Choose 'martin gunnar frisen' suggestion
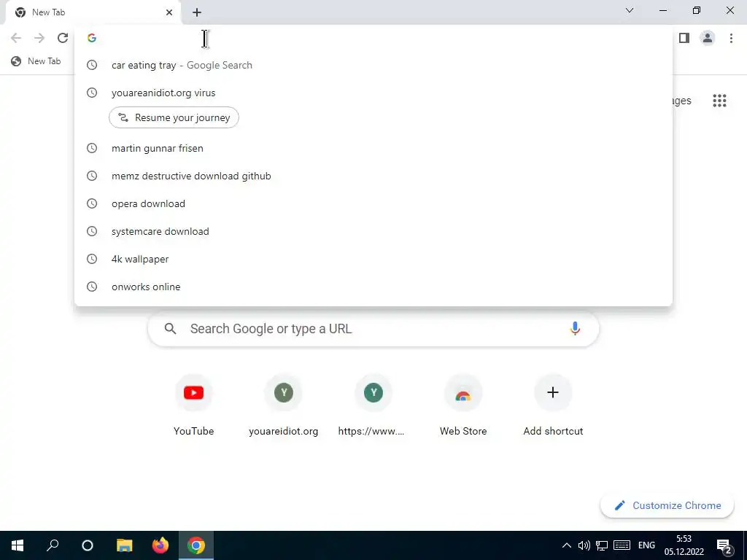Screen dimensions: 747x560 point(373,148)
